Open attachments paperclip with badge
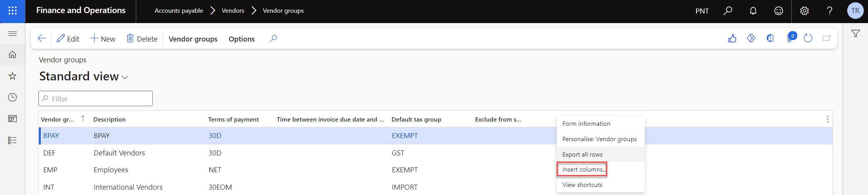This screenshot has height=195, width=868. point(791,38)
